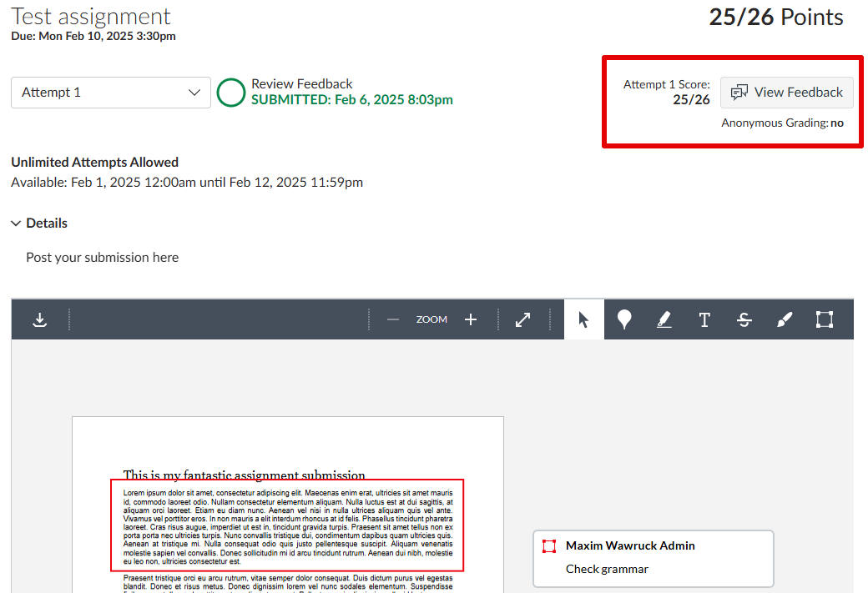Select the free draw brush tool
This screenshot has height=593, width=868.
(785, 319)
